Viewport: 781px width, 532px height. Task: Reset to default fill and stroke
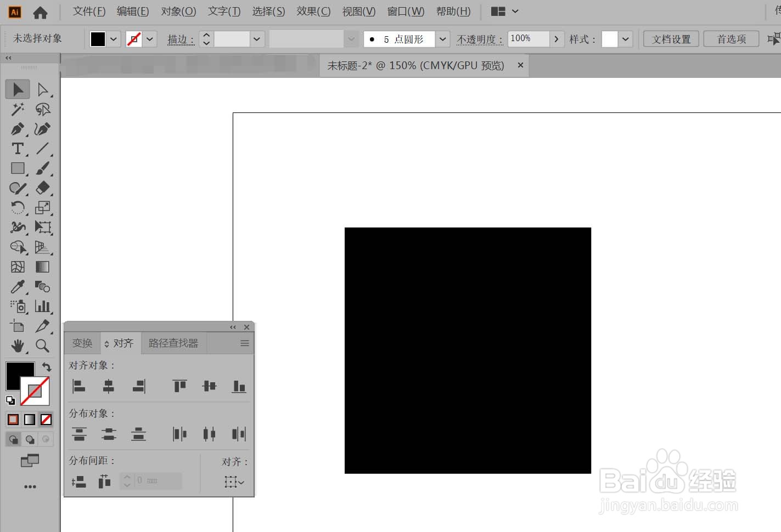tap(10, 400)
